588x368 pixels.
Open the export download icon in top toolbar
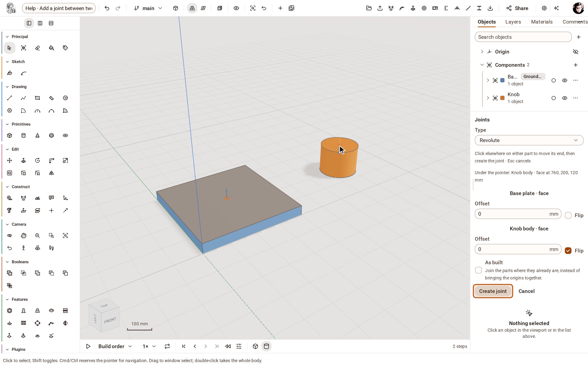pyautogui.click(x=490, y=8)
